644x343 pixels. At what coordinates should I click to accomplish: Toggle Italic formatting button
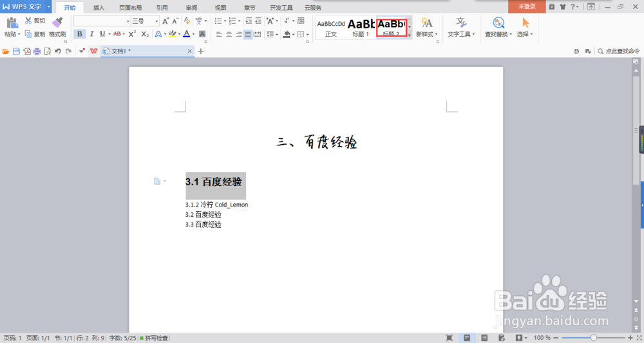tap(91, 34)
